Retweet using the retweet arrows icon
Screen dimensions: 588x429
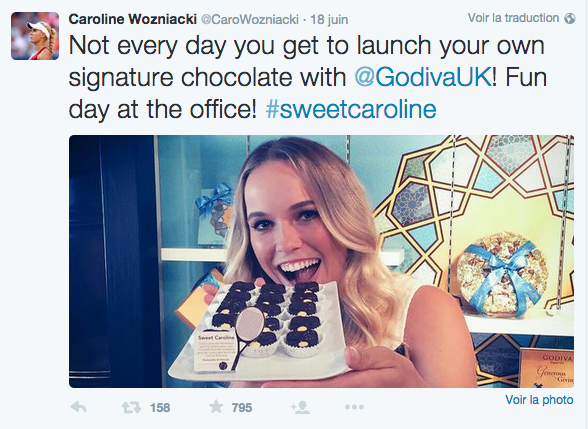(x=131, y=407)
